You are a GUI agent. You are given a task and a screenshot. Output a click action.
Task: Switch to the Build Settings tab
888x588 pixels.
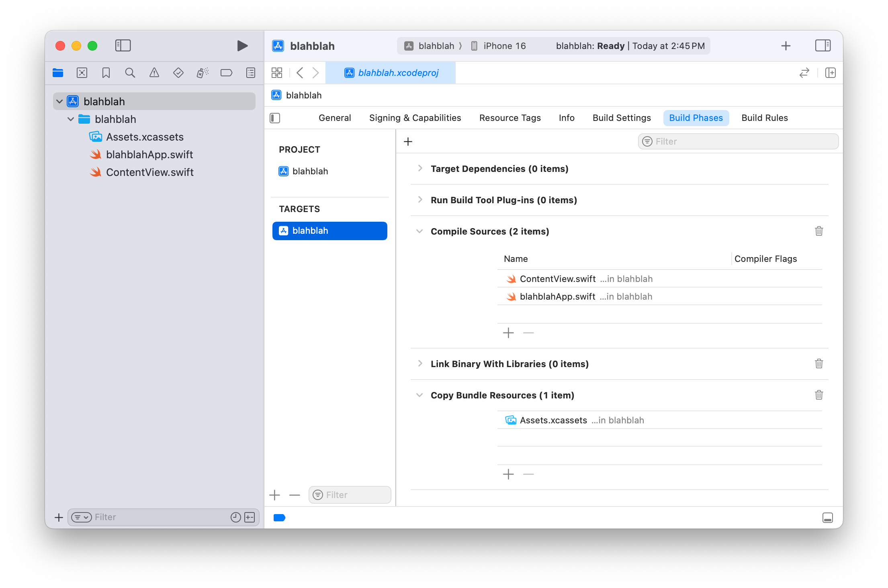(x=622, y=118)
